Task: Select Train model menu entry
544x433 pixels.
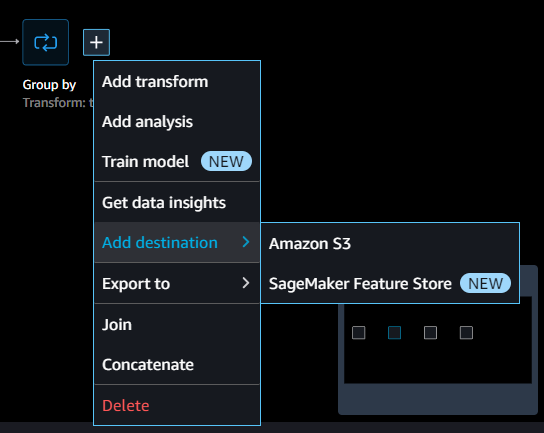Action: [x=177, y=161]
